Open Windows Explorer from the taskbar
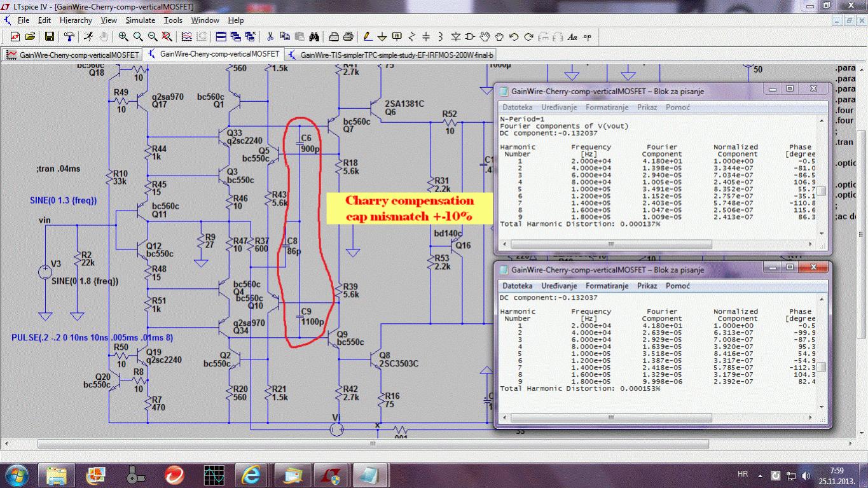This screenshot has width=868, height=488. [x=57, y=475]
